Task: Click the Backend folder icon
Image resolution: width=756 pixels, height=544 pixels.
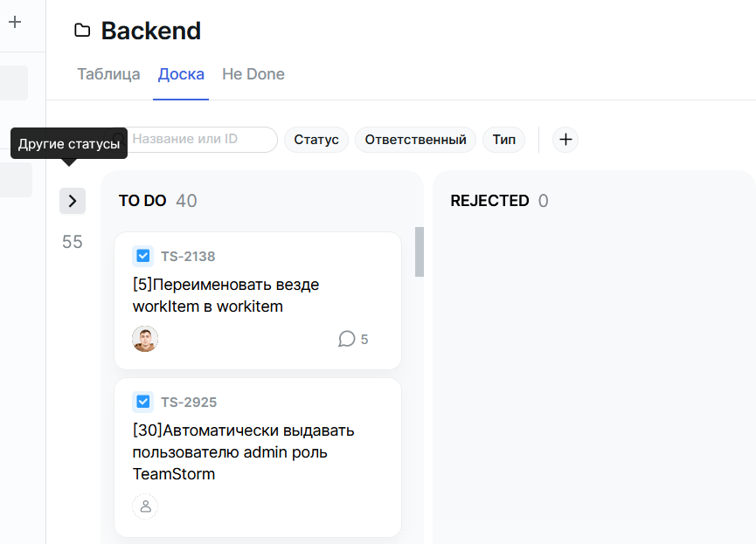Action: (x=82, y=31)
